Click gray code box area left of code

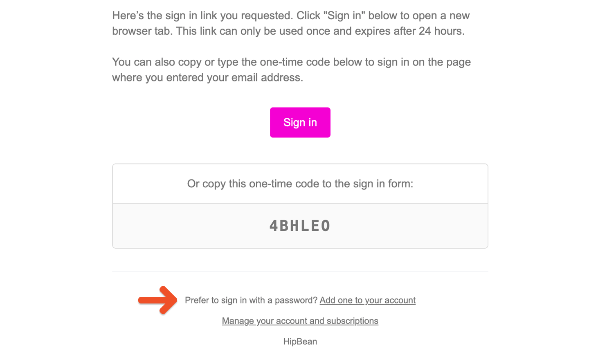tap(191, 226)
